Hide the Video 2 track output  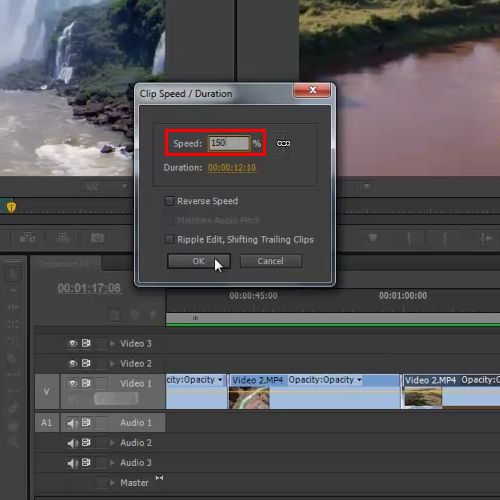coord(72,363)
